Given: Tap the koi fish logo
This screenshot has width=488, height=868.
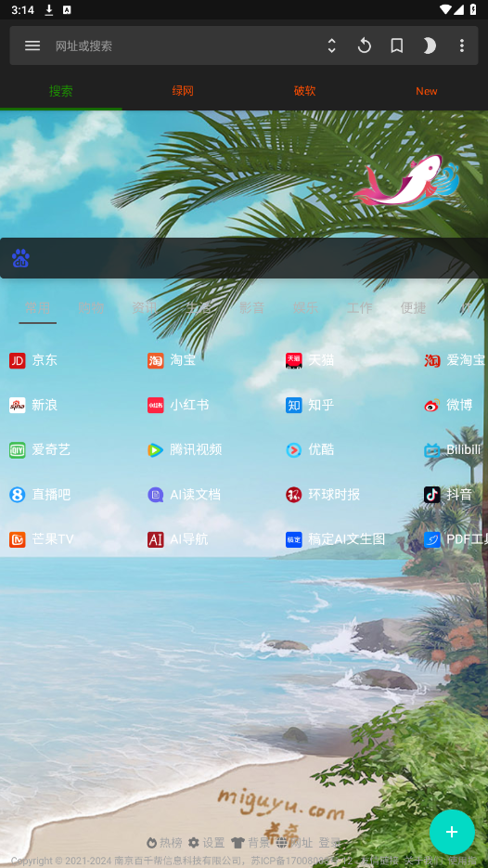Looking at the screenshot, I should coord(406,182).
